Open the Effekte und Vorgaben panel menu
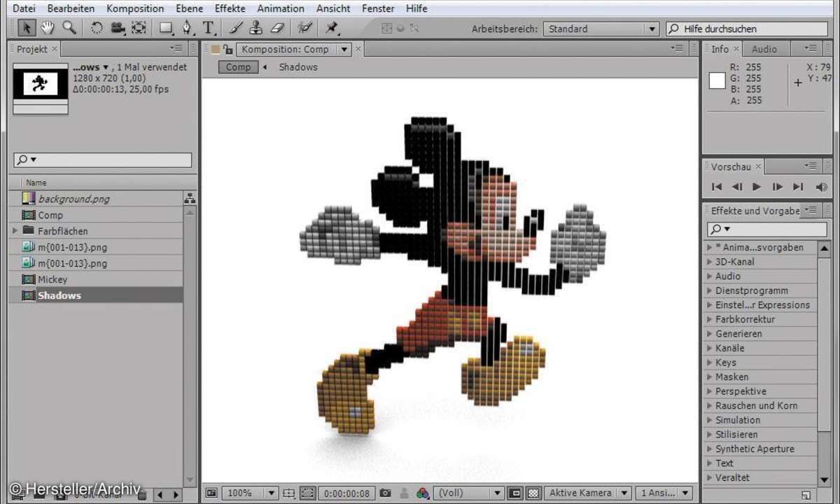Image resolution: width=840 pixels, height=504 pixels. click(811, 210)
